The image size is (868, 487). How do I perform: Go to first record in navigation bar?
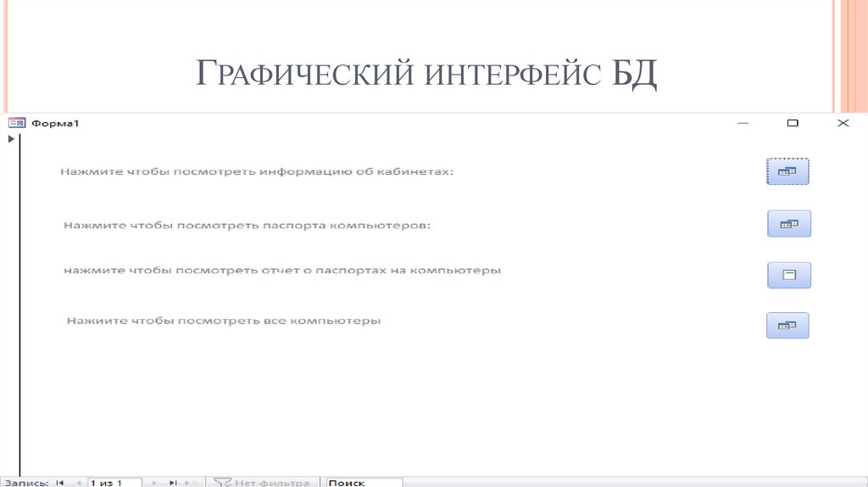(x=60, y=482)
